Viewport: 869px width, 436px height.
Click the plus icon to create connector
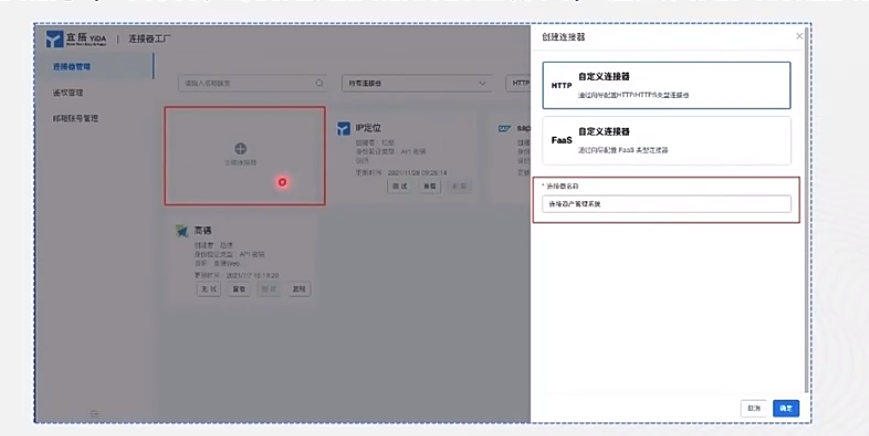pos(241,148)
